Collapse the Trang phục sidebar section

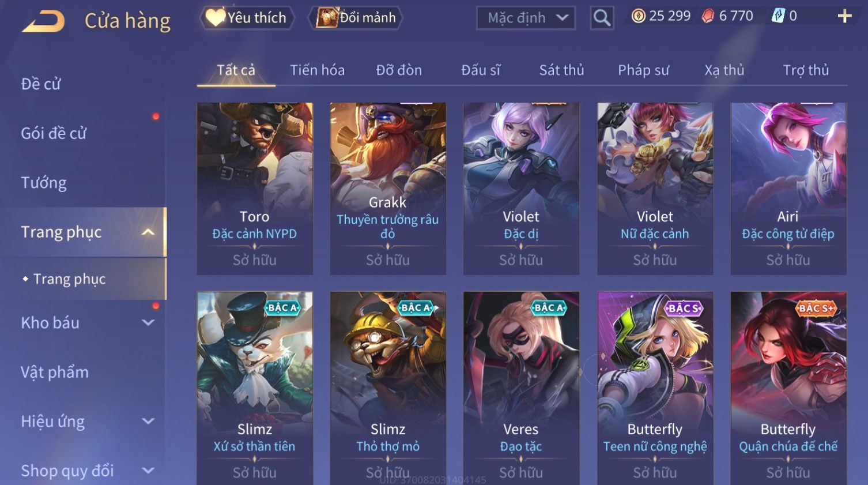tap(148, 232)
